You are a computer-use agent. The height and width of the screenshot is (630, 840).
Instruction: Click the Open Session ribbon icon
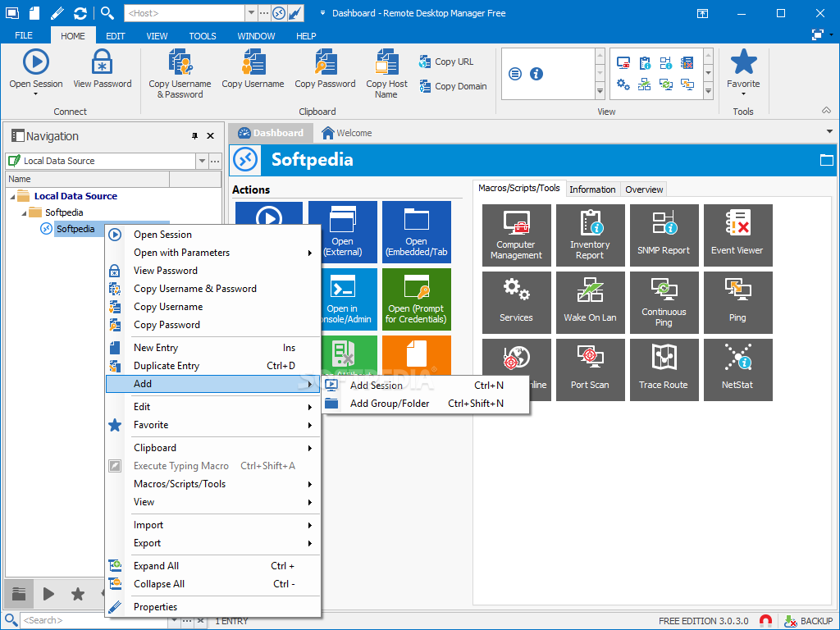(36, 62)
